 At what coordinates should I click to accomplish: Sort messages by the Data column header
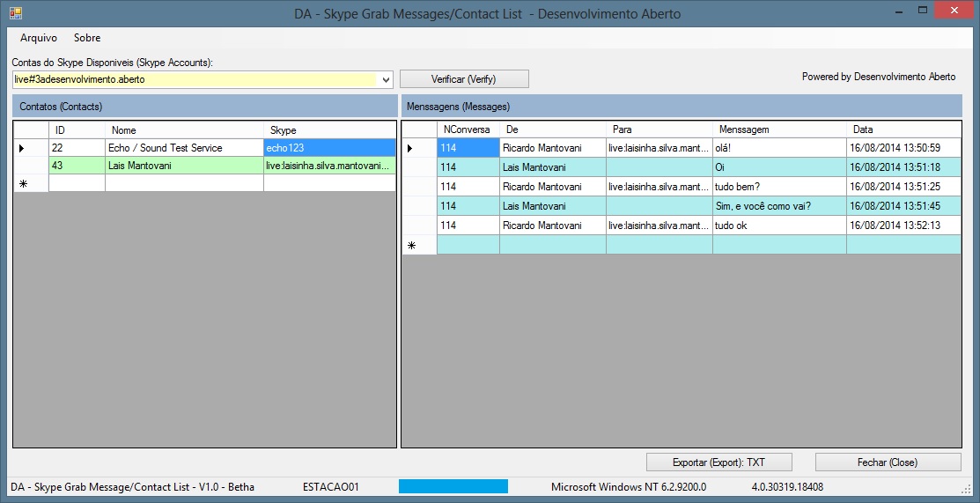(903, 129)
